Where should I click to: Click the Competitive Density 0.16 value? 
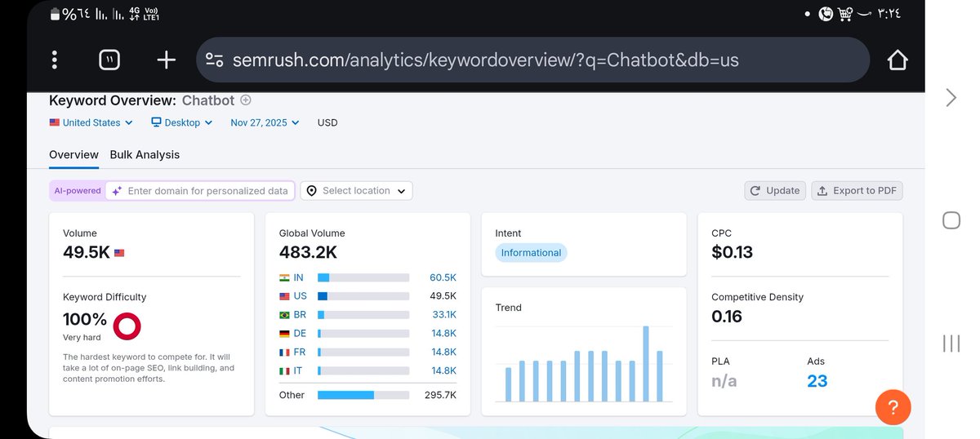click(x=726, y=316)
